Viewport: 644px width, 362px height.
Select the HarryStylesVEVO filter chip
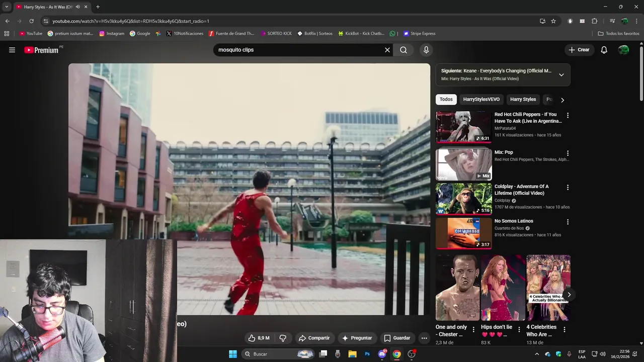pos(481,99)
